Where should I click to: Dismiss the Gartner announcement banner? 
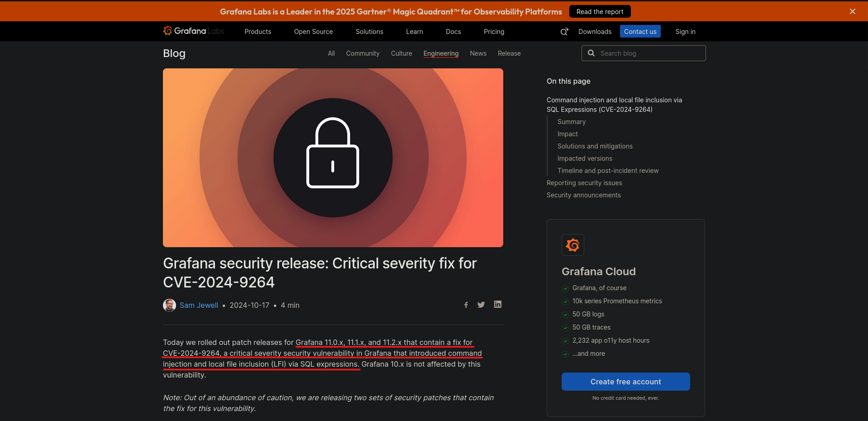(x=853, y=11)
